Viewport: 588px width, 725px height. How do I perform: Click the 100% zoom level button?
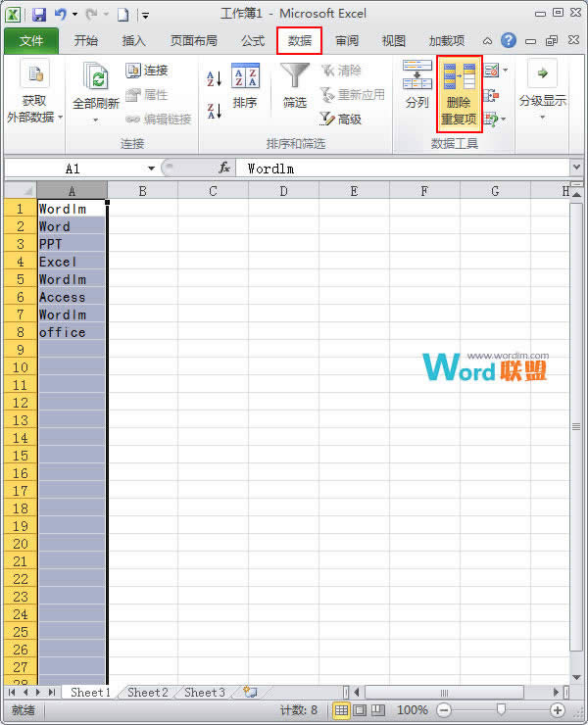[x=413, y=709]
